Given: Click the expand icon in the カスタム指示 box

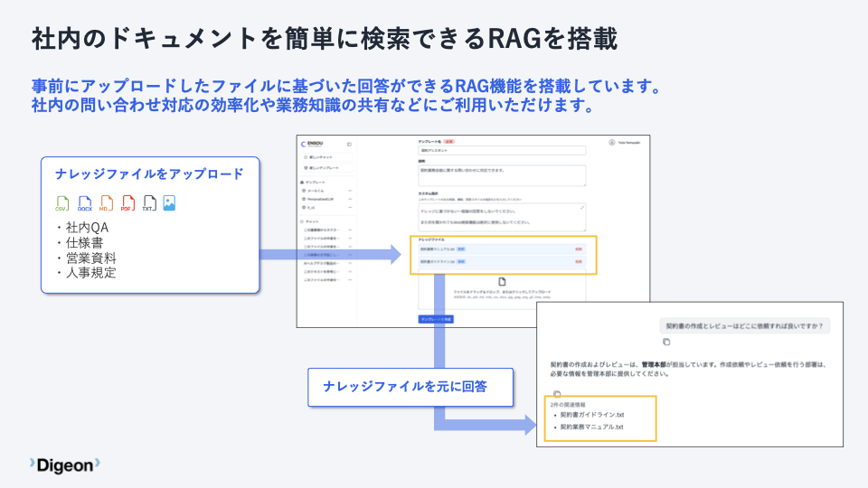Looking at the screenshot, I should pyautogui.click(x=581, y=208).
